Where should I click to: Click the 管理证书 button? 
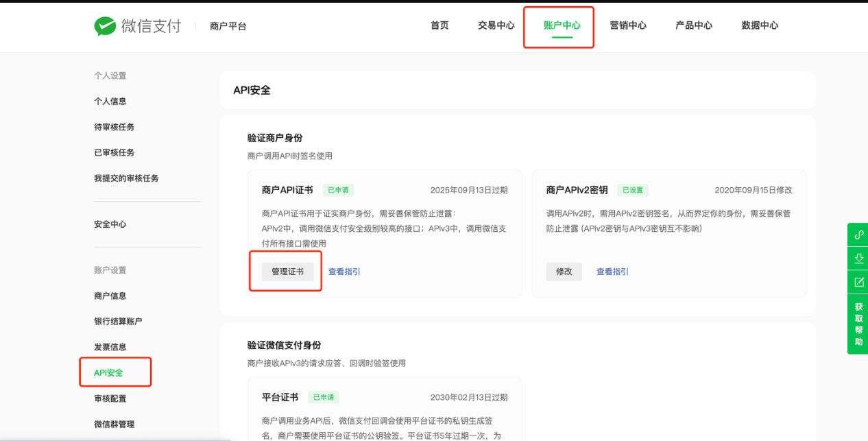point(288,272)
